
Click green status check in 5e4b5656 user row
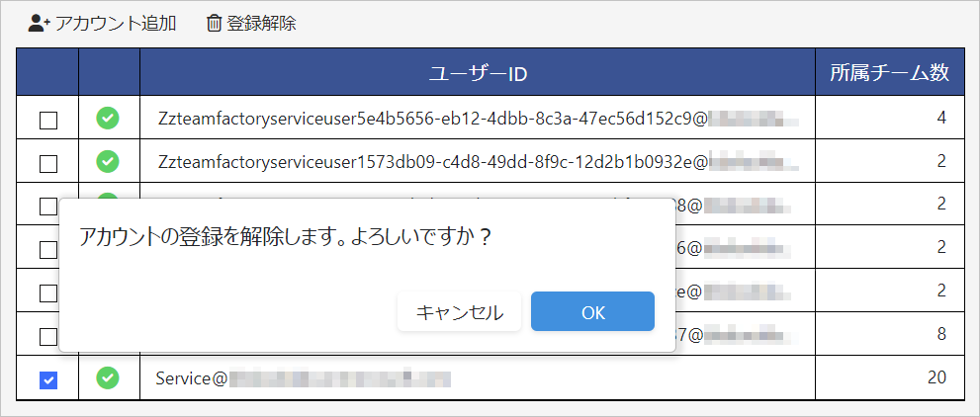click(108, 119)
